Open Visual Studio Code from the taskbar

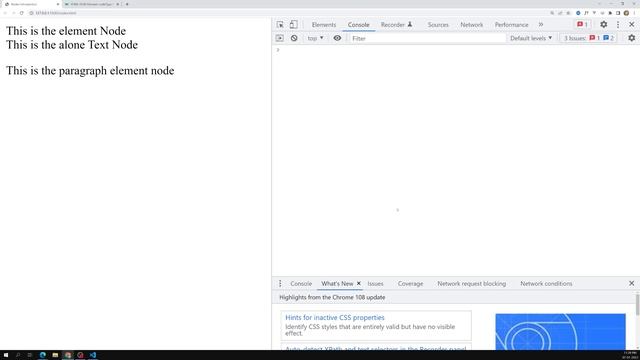point(93,355)
